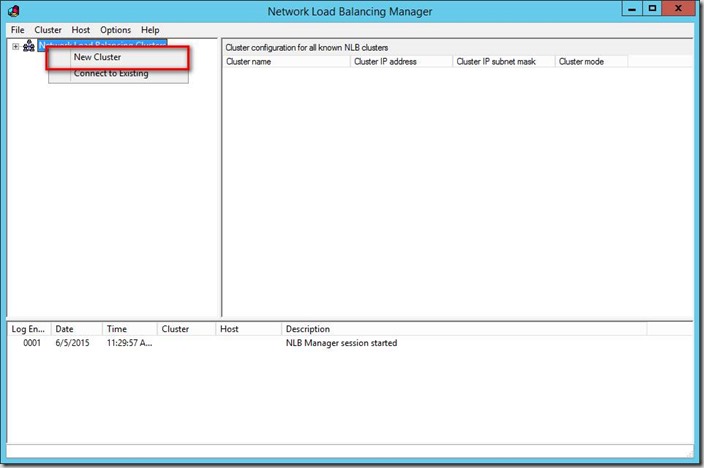Click the Description column header in log

click(x=464, y=329)
